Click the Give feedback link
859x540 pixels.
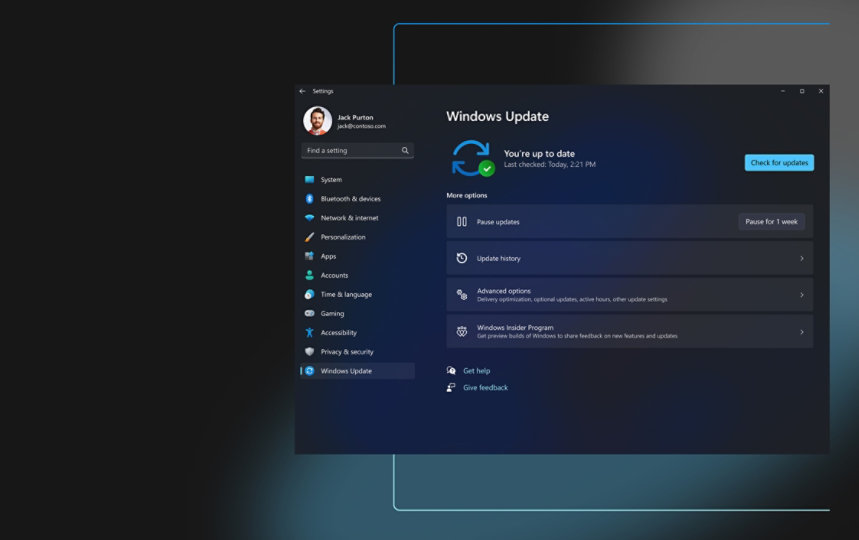point(485,388)
